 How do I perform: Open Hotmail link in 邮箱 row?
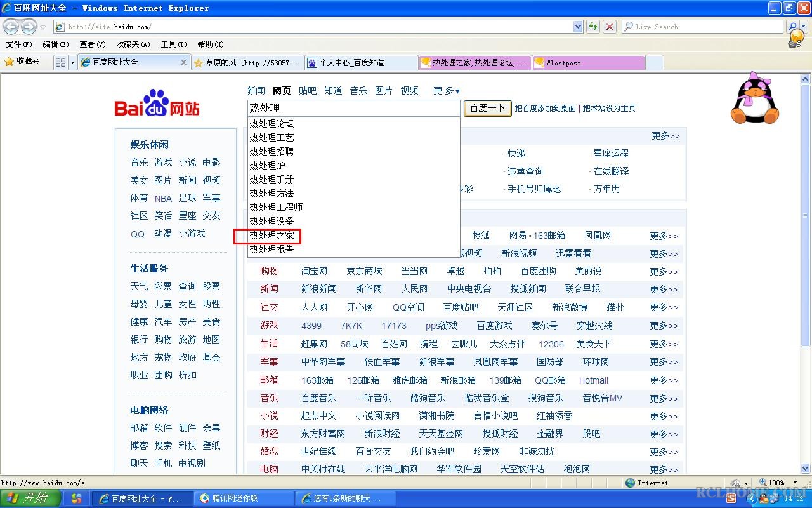tap(594, 380)
